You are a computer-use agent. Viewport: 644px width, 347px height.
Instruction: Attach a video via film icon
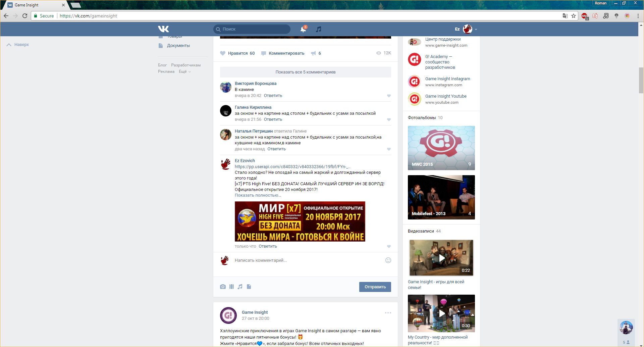click(231, 287)
